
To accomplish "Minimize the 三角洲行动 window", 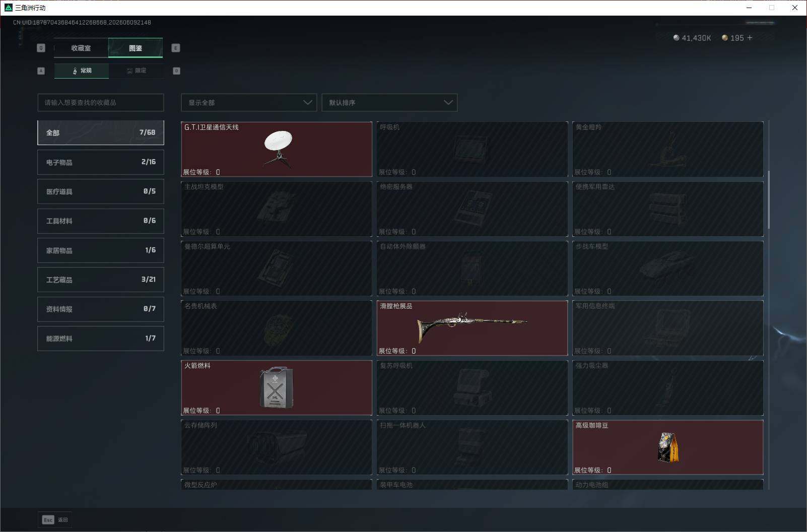I will 749,8.
